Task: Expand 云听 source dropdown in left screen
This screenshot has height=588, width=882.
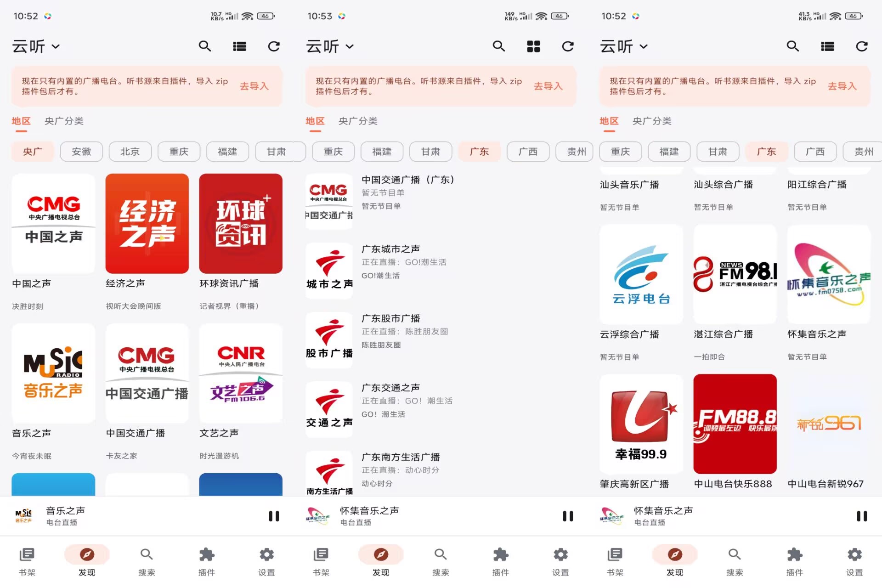Action: (36, 46)
